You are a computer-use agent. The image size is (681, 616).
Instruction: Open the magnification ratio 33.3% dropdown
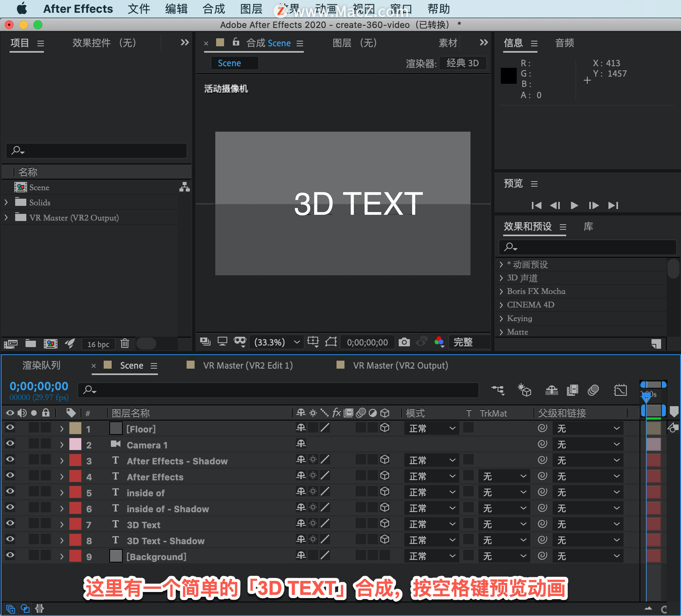click(276, 342)
